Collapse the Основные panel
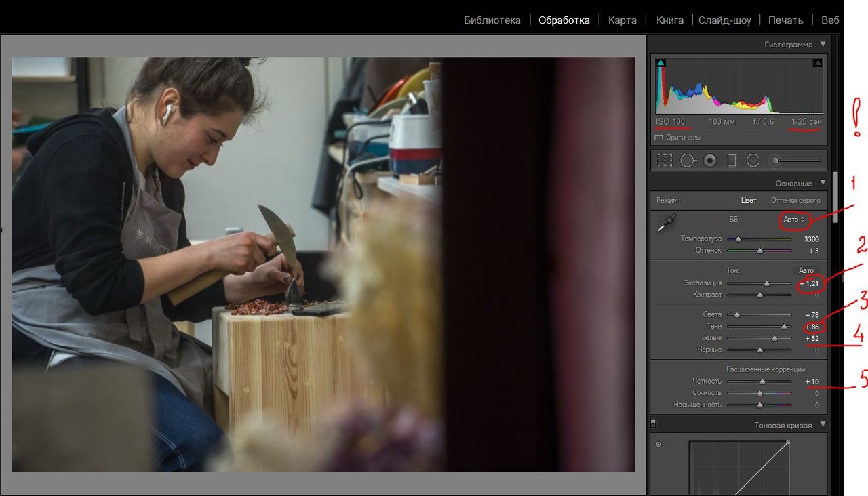This screenshot has height=496, width=868. pyautogui.click(x=823, y=183)
